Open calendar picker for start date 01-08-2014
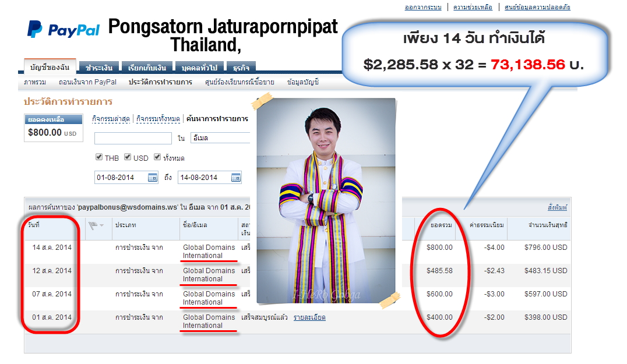The image size is (627, 364). pyautogui.click(x=152, y=178)
